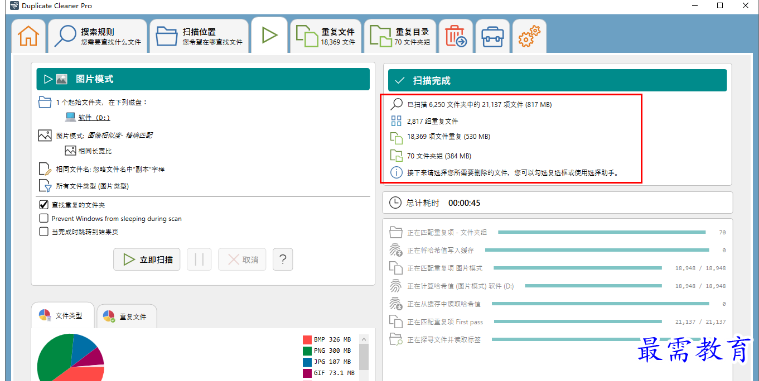This screenshot has width=759, height=381.
Task: Click the 18,369 duplicate files (530 MB) line
Action: coord(448,137)
